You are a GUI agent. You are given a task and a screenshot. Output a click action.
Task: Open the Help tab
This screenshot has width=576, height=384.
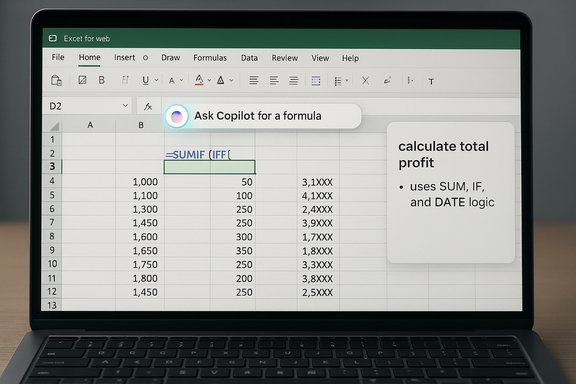coord(350,58)
